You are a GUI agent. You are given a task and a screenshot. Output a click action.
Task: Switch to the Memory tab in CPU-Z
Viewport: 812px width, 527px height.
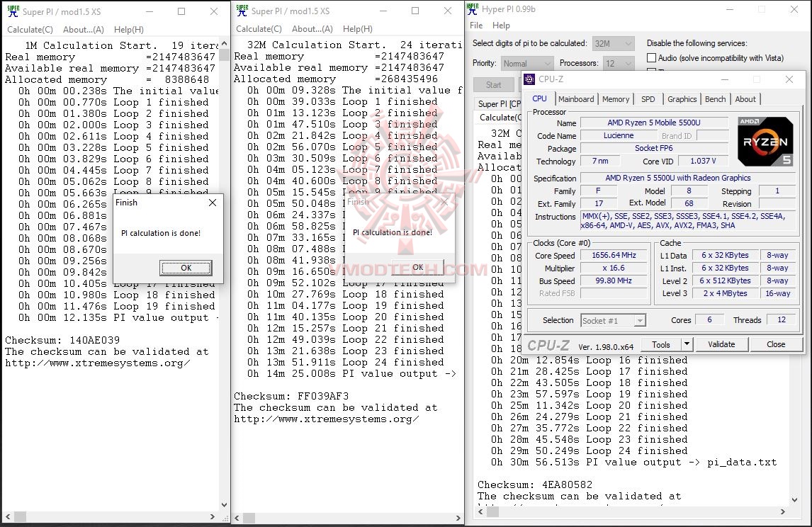616,99
